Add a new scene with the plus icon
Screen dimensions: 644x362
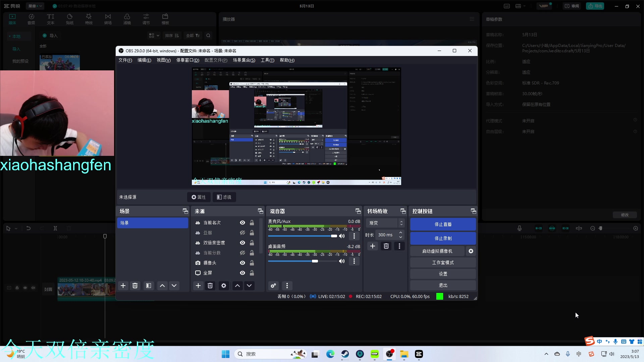123,286
